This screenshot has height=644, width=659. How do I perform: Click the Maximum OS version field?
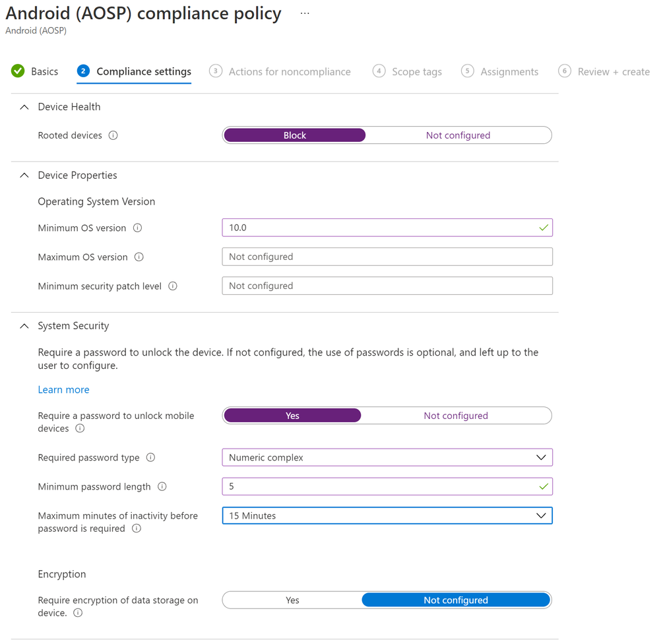pos(387,257)
